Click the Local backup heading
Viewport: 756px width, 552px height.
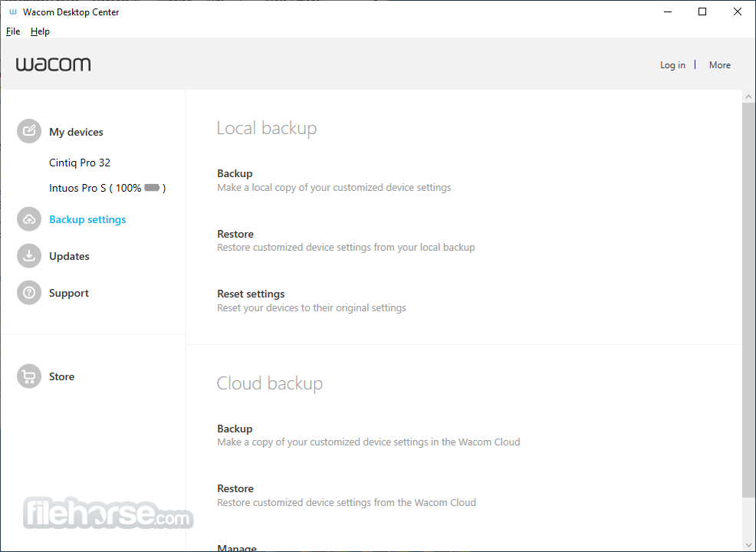point(267,128)
